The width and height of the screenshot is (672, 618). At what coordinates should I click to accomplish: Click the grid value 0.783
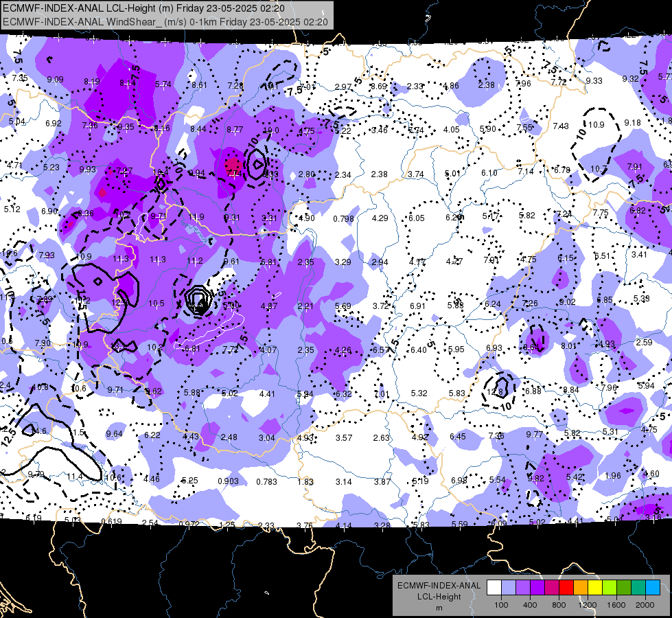coord(266,482)
